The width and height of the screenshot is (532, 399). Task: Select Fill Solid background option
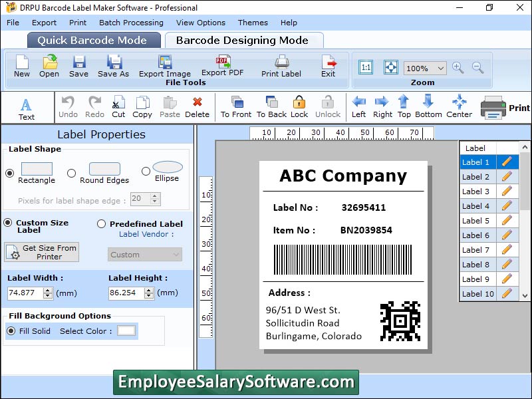pyautogui.click(x=10, y=331)
